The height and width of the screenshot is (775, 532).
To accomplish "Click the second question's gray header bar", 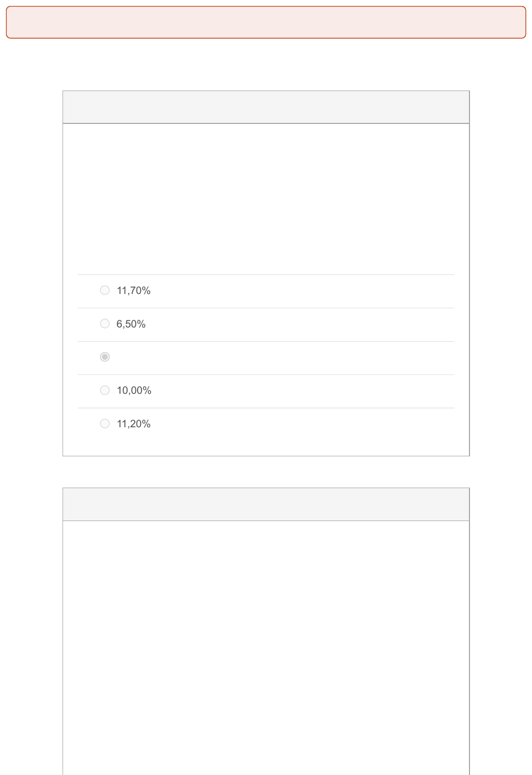I will coord(266,505).
